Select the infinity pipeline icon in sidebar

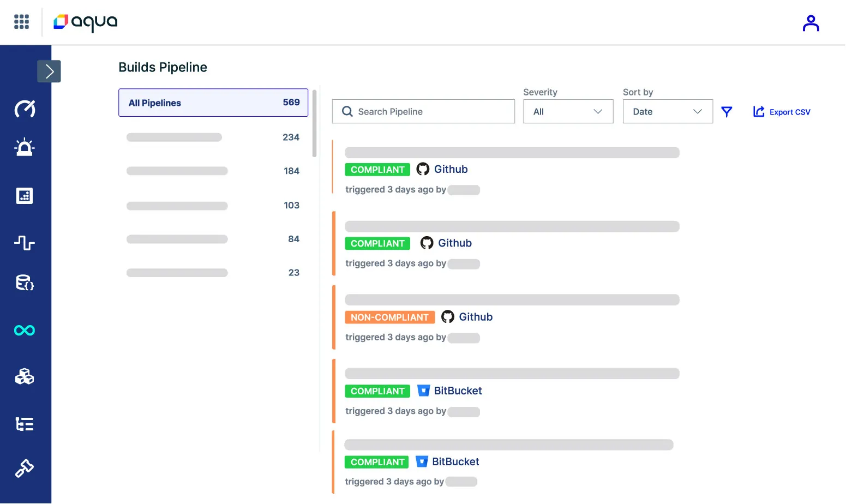pyautogui.click(x=25, y=330)
